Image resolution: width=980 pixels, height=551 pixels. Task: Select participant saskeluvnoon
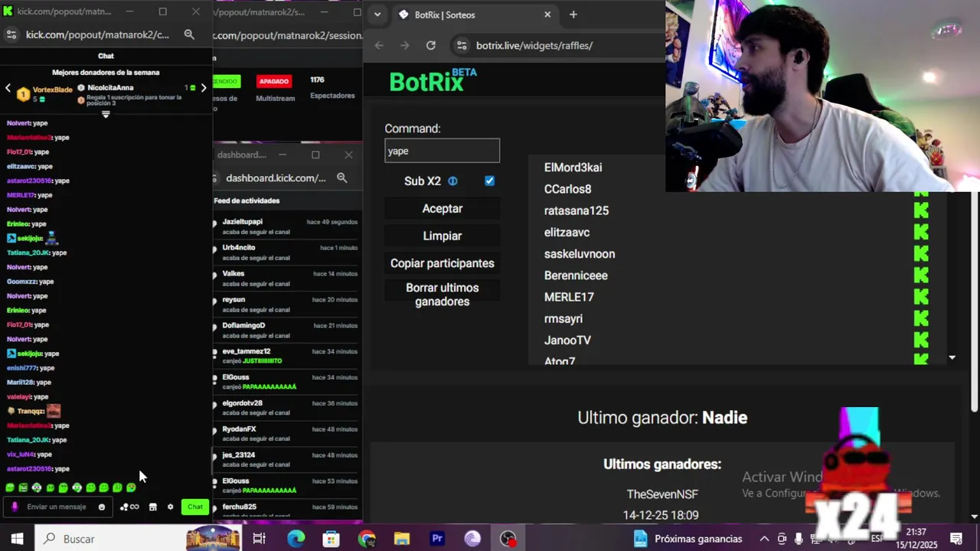[580, 254]
